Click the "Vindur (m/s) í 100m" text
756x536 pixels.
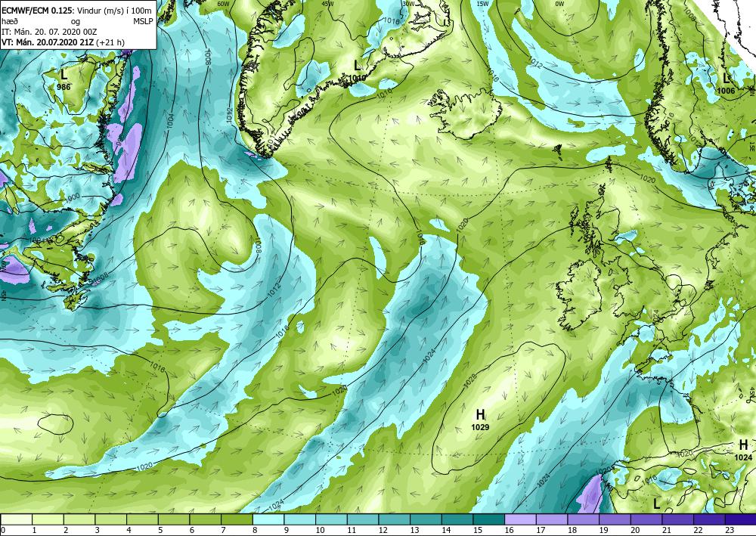pyautogui.click(x=115, y=9)
